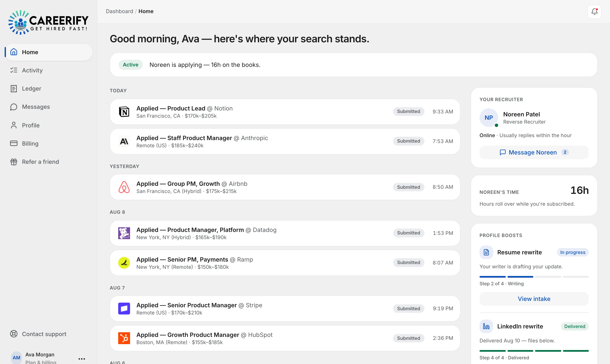Open the Activity page
Screen dimensions: 610x364
pyautogui.click(x=49, y=70)
